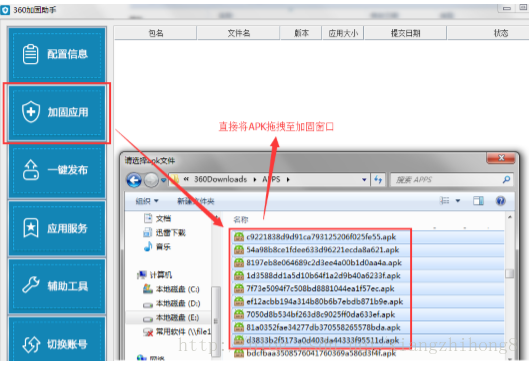Open the 辅助工具 wrench section
The image size is (529, 365).
(57, 286)
